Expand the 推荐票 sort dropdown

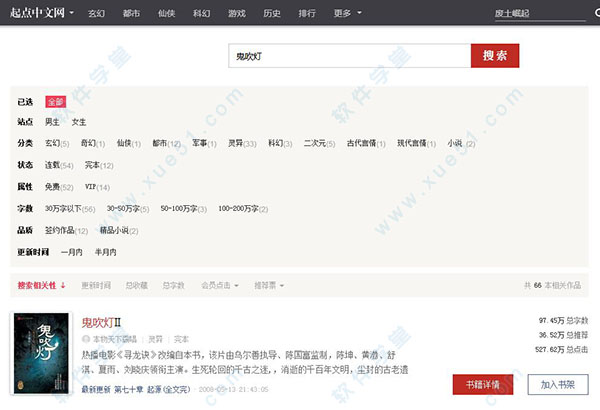tap(269, 285)
